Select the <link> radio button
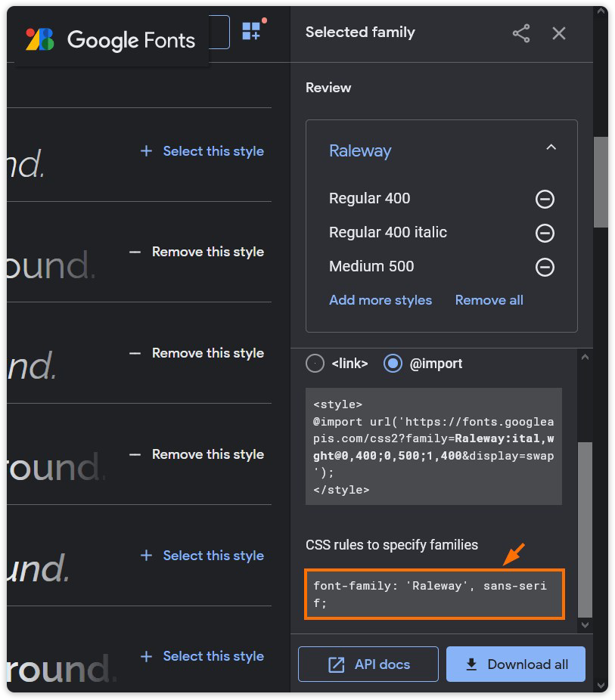 point(315,363)
